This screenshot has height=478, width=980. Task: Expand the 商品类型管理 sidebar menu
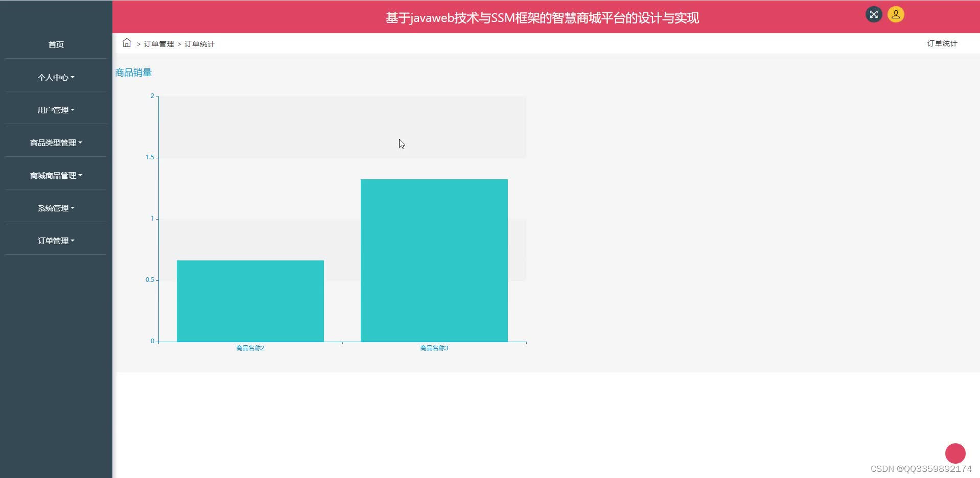pyautogui.click(x=56, y=142)
